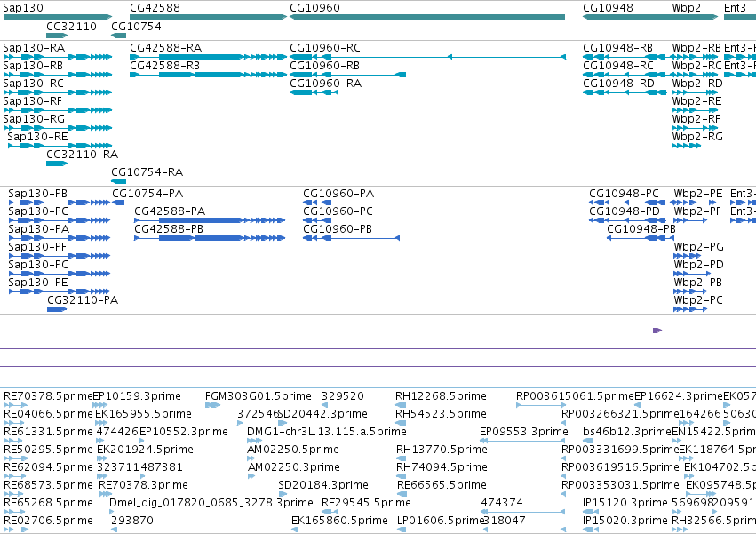The width and height of the screenshot is (756, 534).
Task: Select the CG42588-PA protein label
Action: [x=170, y=211]
